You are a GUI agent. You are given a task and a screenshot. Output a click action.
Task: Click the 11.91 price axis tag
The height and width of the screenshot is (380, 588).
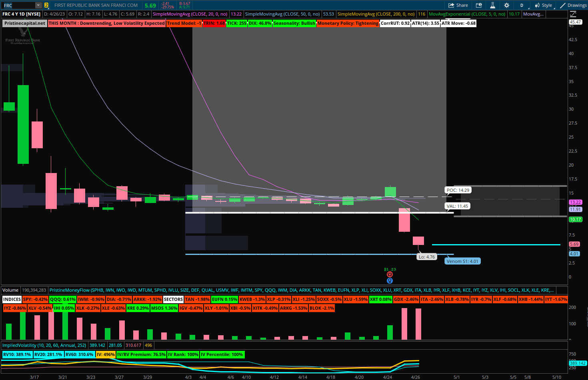point(576,209)
